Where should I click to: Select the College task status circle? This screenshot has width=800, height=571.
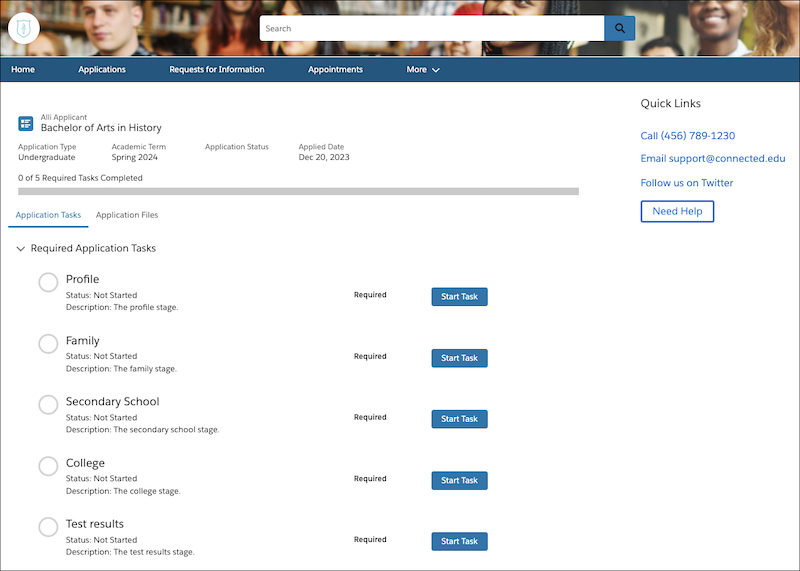tap(48, 466)
